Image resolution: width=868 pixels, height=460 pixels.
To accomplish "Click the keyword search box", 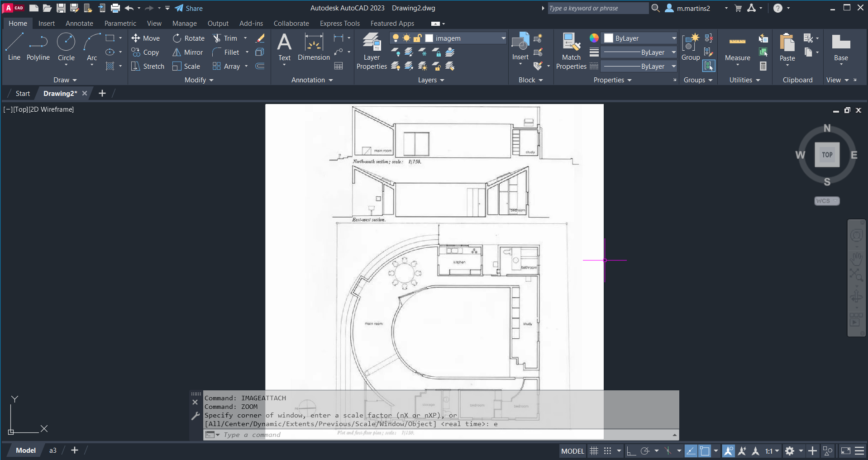I will tap(597, 8).
